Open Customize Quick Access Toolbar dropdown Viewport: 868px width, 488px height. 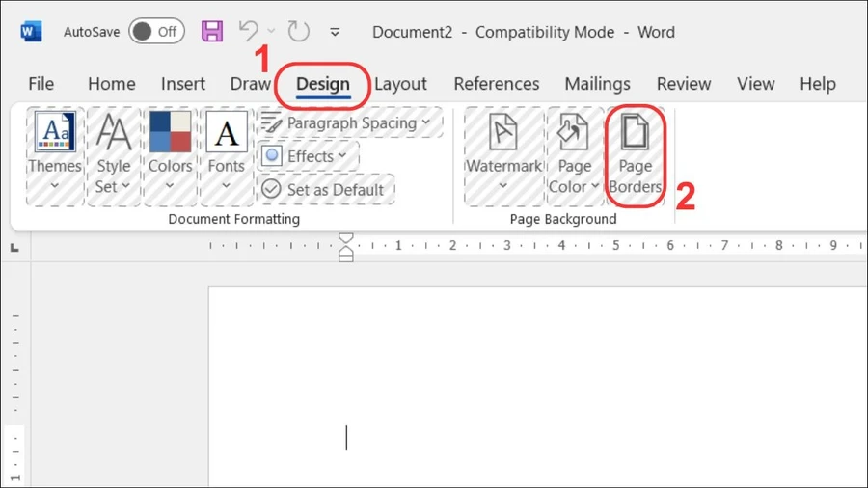coord(335,32)
